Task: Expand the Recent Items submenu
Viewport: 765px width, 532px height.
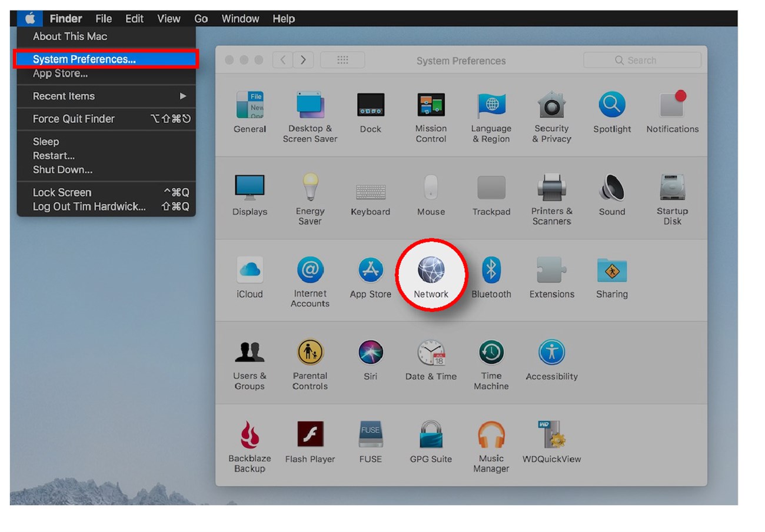Action: tap(106, 96)
